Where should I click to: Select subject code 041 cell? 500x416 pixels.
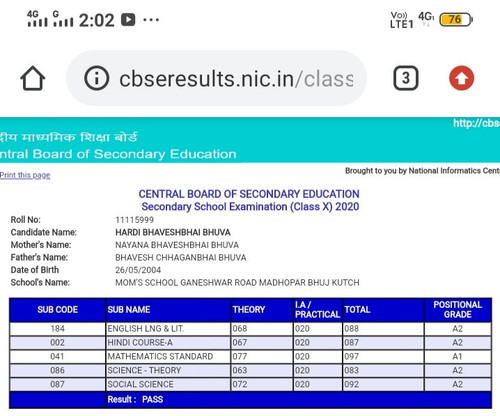(x=58, y=357)
